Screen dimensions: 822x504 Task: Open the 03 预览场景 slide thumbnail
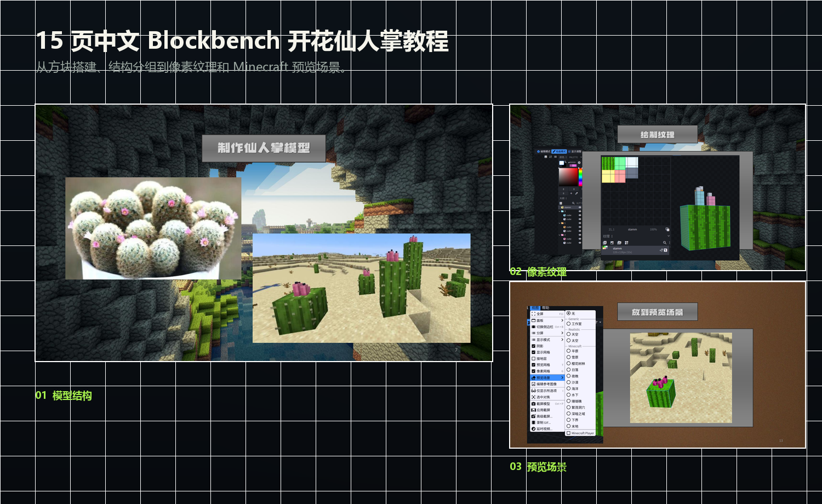tap(658, 365)
